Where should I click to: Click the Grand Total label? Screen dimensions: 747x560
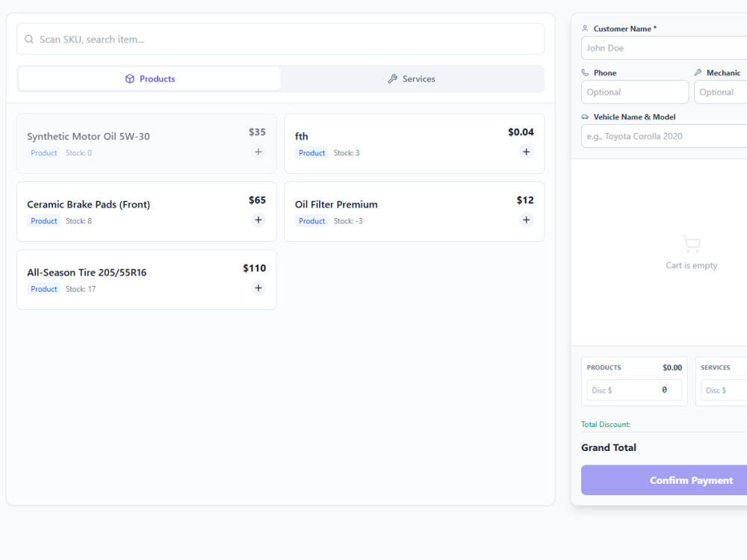tap(608, 447)
